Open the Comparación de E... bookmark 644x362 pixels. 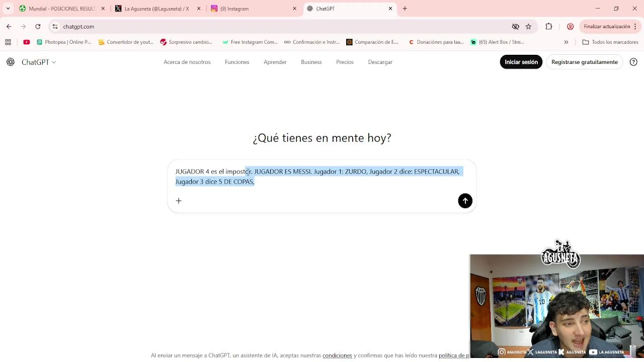pyautogui.click(x=372, y=42)
